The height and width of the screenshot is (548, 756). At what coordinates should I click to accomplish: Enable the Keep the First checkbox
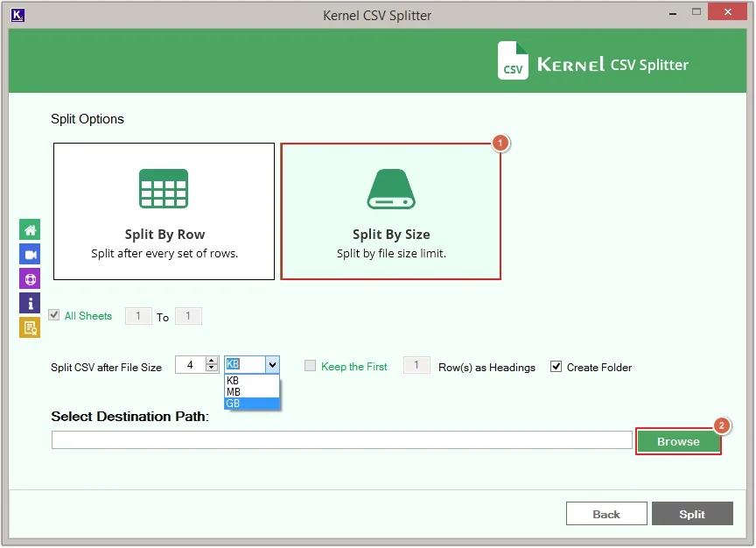310,366
